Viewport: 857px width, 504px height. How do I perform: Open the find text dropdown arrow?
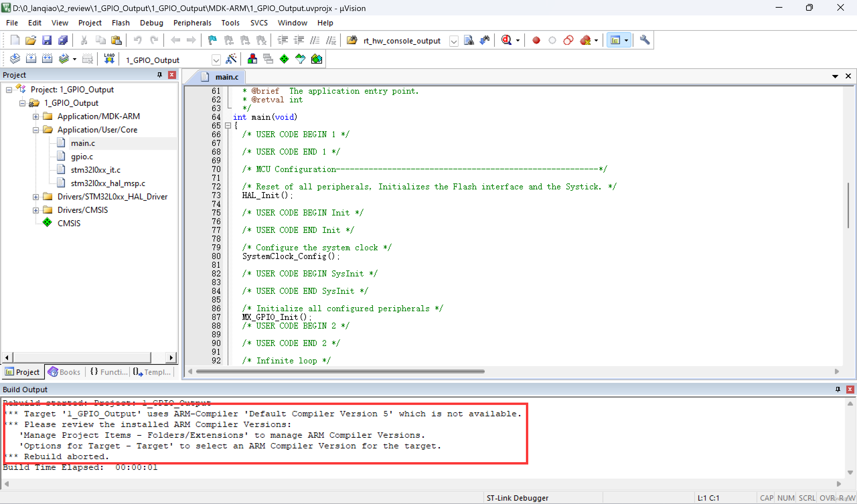[x=454, y=41]
